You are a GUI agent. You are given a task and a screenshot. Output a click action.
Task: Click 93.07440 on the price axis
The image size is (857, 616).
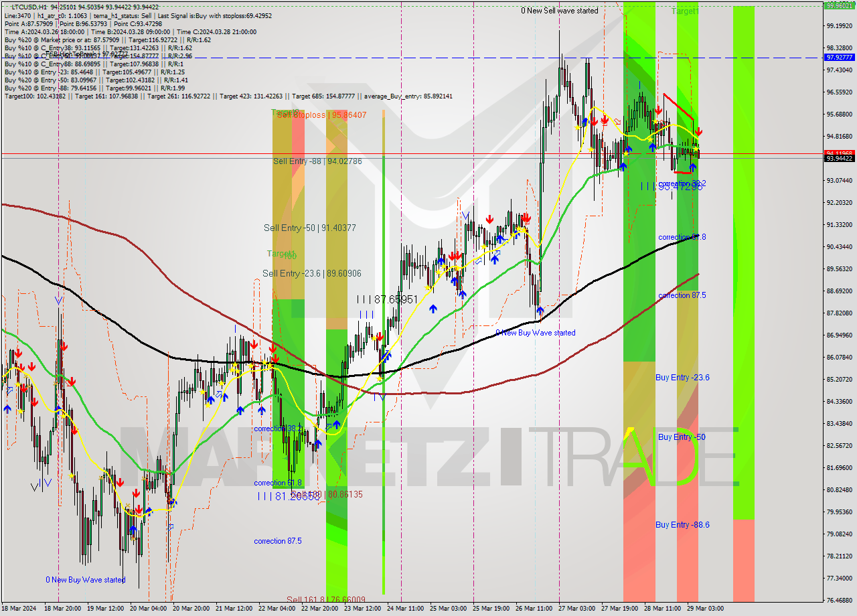[x=840, y=180]
